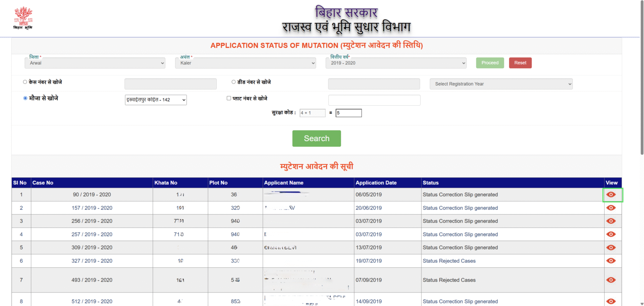Open the case 512 / 2019 - 2020 link
Screen dimensions: 644x306
91,301
